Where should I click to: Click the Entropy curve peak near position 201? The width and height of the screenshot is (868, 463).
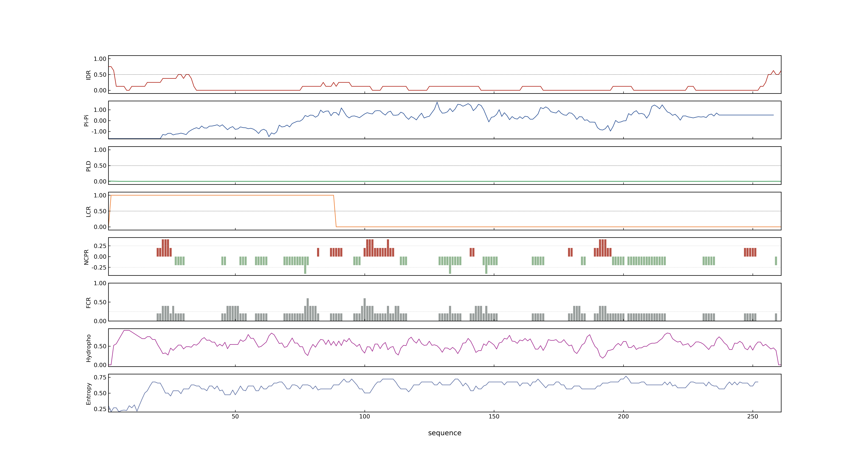(x=626, y=376)
